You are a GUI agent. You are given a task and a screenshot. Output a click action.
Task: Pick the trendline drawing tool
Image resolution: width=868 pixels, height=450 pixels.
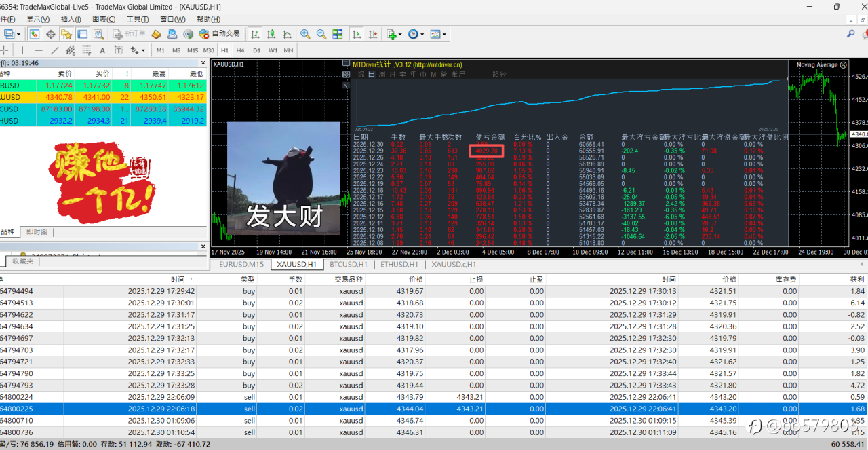55,50
